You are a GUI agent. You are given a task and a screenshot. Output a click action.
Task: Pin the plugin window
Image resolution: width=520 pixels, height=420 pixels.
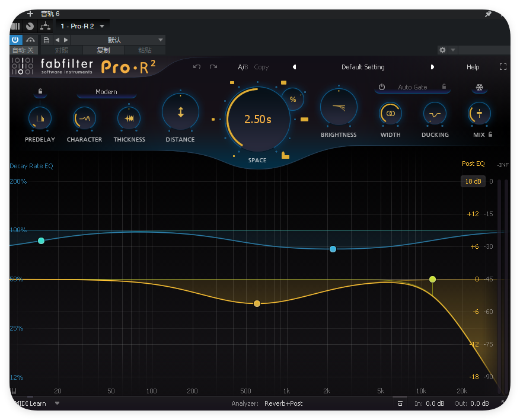point(488,14)
